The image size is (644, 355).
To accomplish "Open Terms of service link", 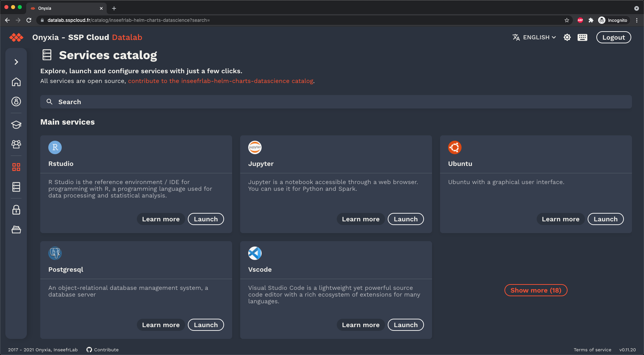I will click(x=592, y=350).
